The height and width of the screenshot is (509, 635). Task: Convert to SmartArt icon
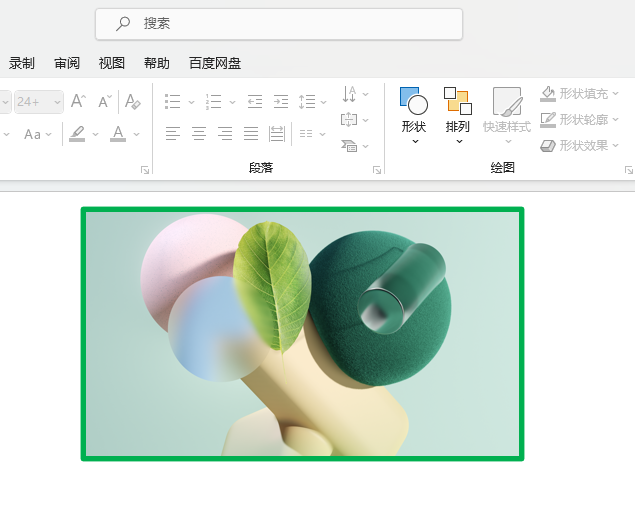click(x=354, y=146)
